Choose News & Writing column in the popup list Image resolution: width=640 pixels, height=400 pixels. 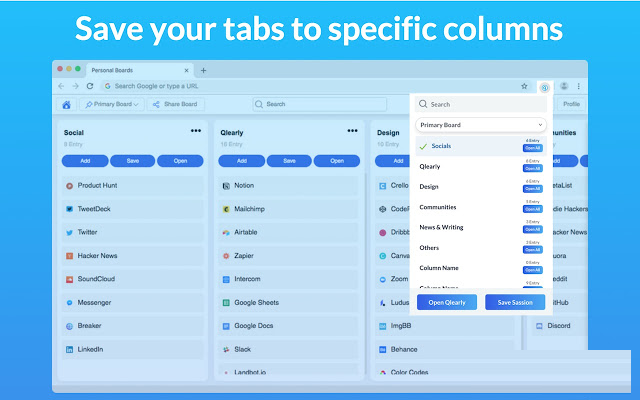pos(443,228)
